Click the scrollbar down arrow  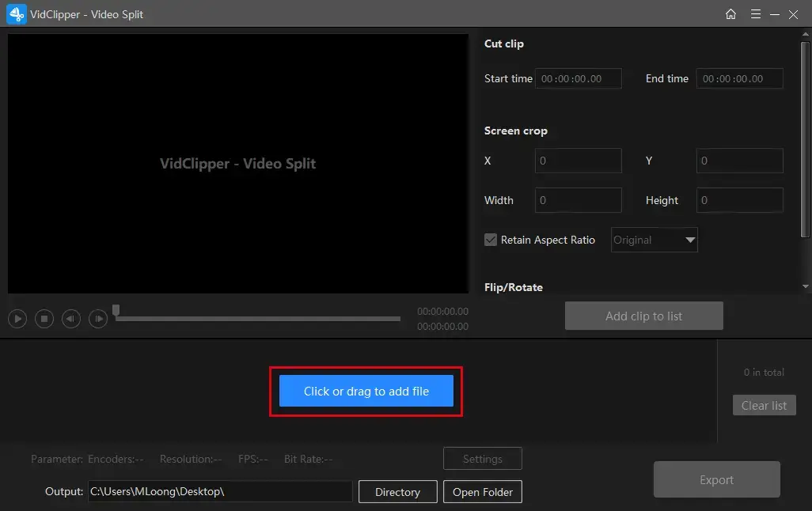point(805,286)
